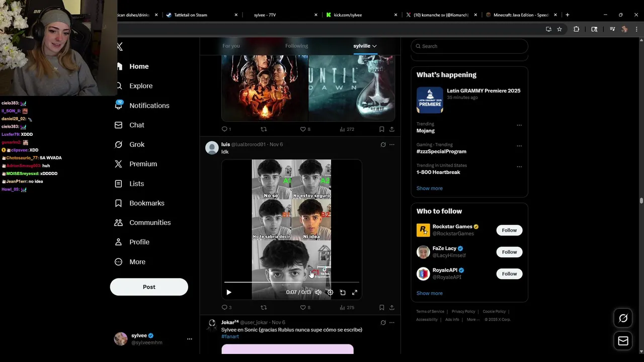Follow FaZe Lacy
The height and width of the screenshot is (362, 644).
(x=509, y=252)
